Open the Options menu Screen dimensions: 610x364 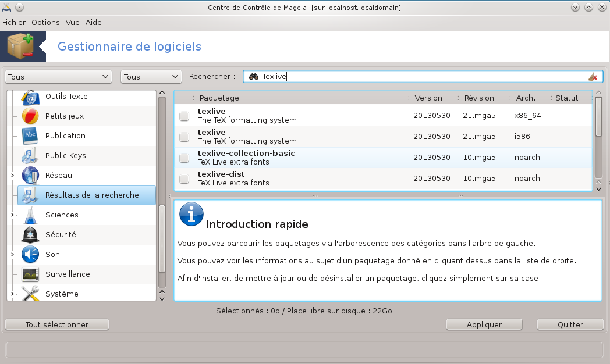pos(45,23)
